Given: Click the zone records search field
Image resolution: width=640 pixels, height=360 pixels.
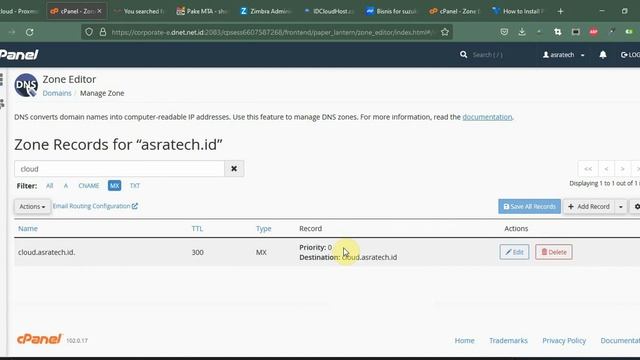Looking at the screenshot, I should (x=119, y=169).
